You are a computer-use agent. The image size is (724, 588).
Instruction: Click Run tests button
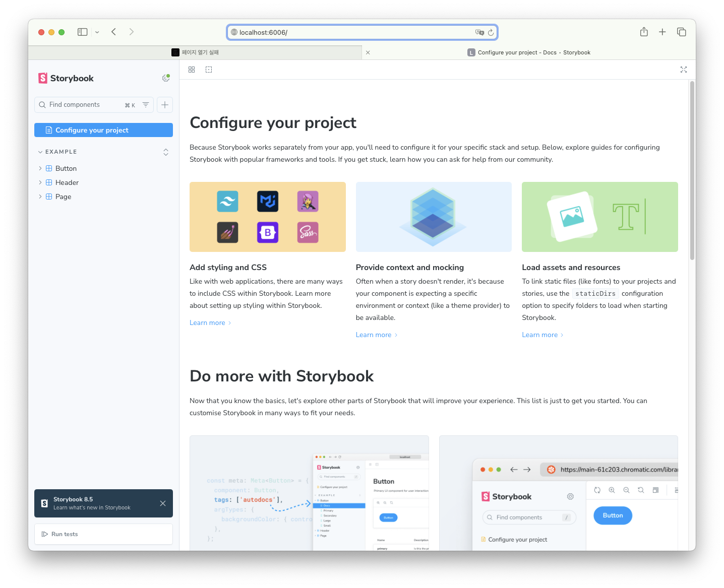coord(103,534)
